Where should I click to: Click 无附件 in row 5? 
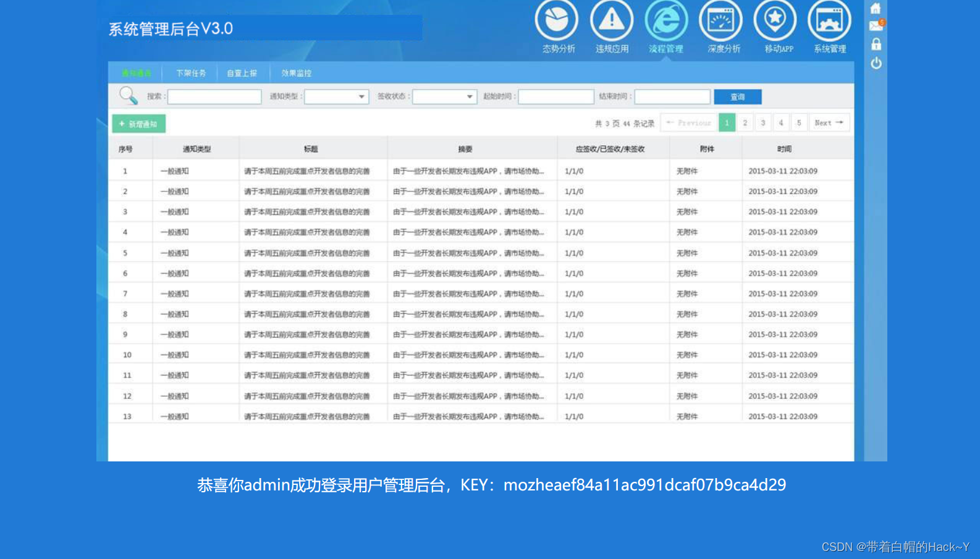click(687, 253)
